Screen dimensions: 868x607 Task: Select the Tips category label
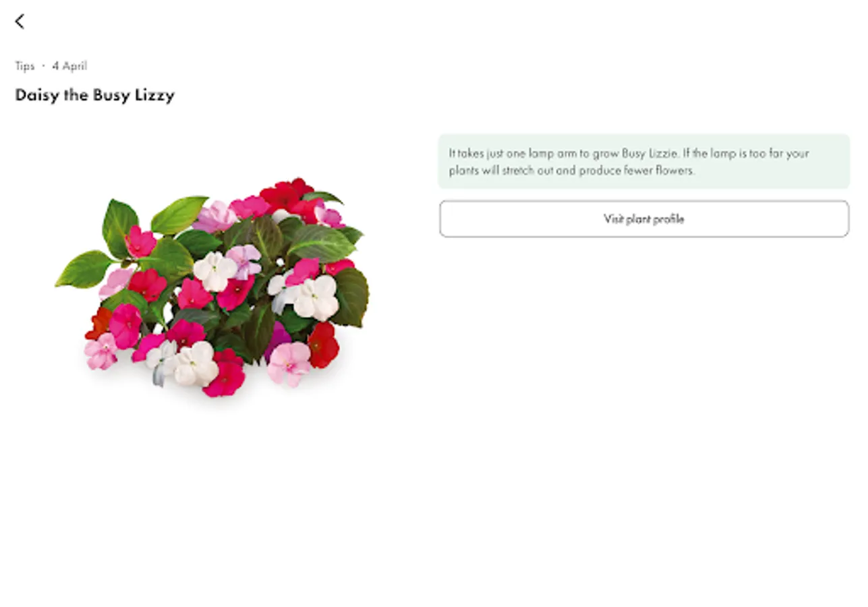tap(25, 66)
